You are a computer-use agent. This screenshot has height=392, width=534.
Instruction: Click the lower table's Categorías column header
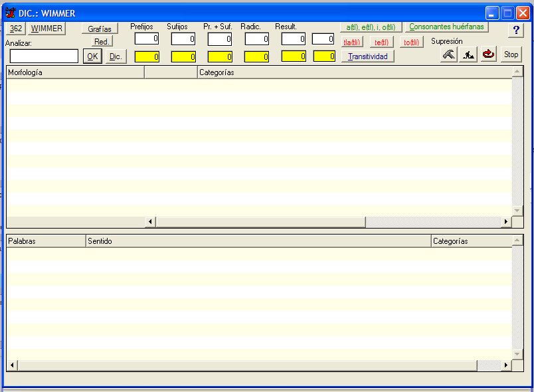click(472, 241)
